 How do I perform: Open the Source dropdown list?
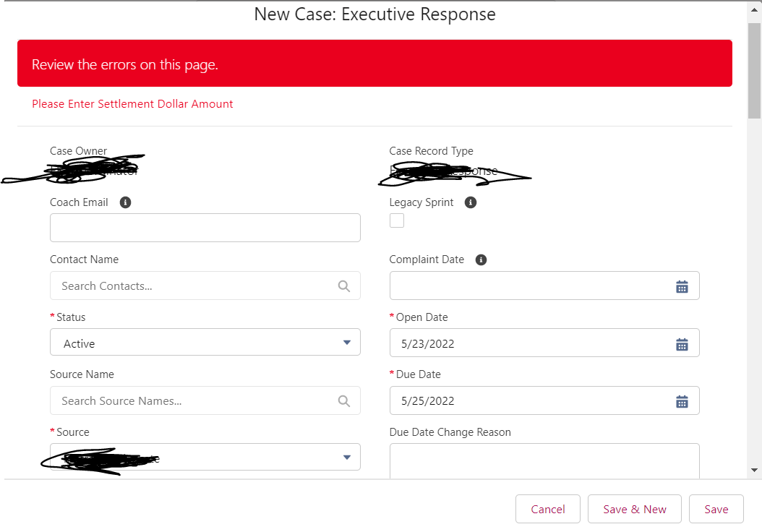[x=205, y=457]
